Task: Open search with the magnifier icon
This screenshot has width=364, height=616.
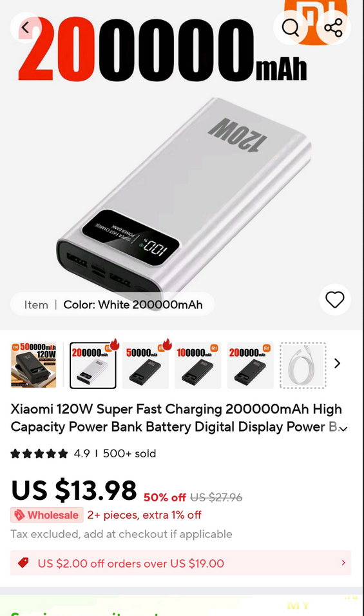Action: [291, 28]
